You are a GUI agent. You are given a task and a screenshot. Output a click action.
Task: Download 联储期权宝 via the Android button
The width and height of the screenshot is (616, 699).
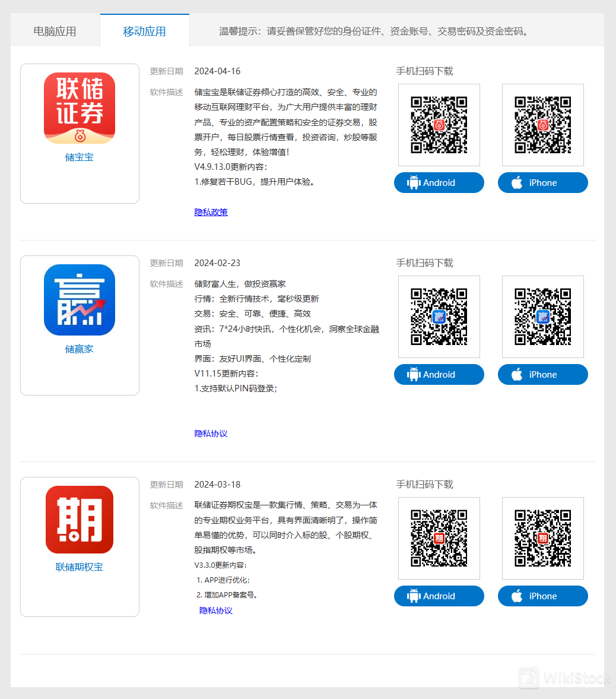[439, 596]
